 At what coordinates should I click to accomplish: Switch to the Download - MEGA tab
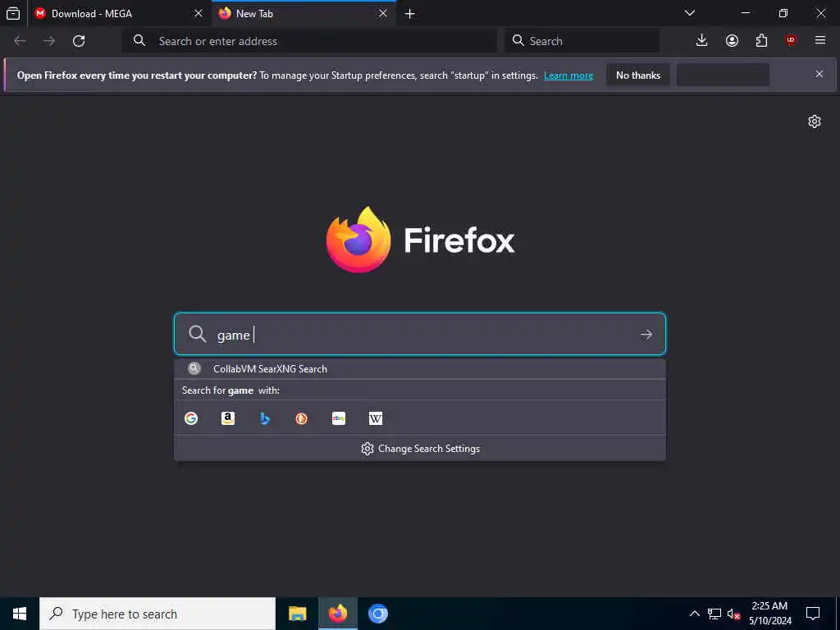[120, 13]
